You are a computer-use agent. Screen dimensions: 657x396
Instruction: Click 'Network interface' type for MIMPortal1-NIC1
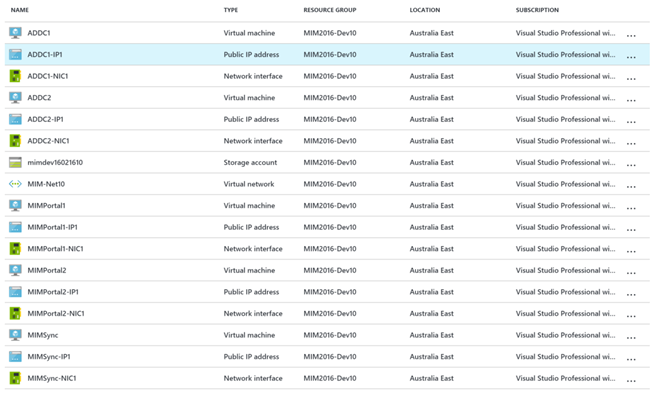[253, 248]
